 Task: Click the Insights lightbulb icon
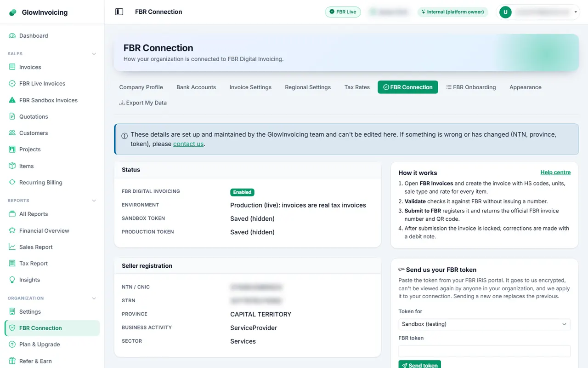pos(12,280)
